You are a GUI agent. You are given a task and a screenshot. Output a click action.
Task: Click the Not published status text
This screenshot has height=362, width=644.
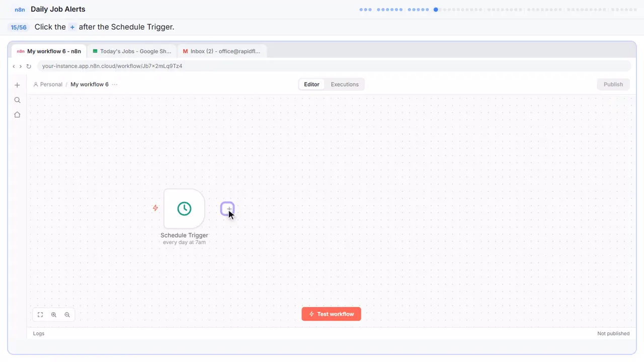coord(613,333)
